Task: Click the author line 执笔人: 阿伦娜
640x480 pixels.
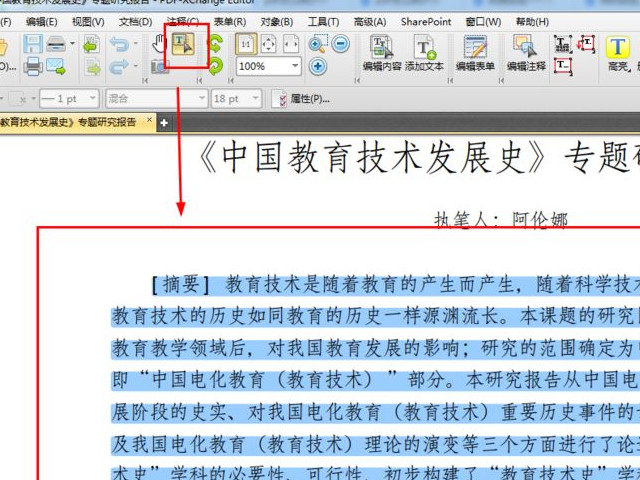Action: (500, 220)
